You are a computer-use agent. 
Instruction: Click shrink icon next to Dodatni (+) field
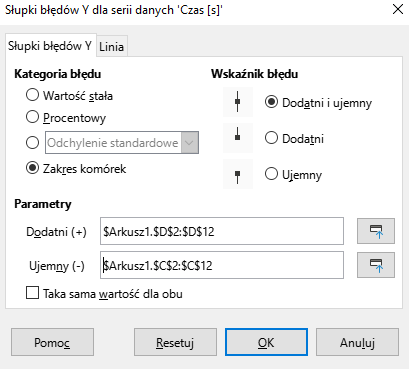376,231
